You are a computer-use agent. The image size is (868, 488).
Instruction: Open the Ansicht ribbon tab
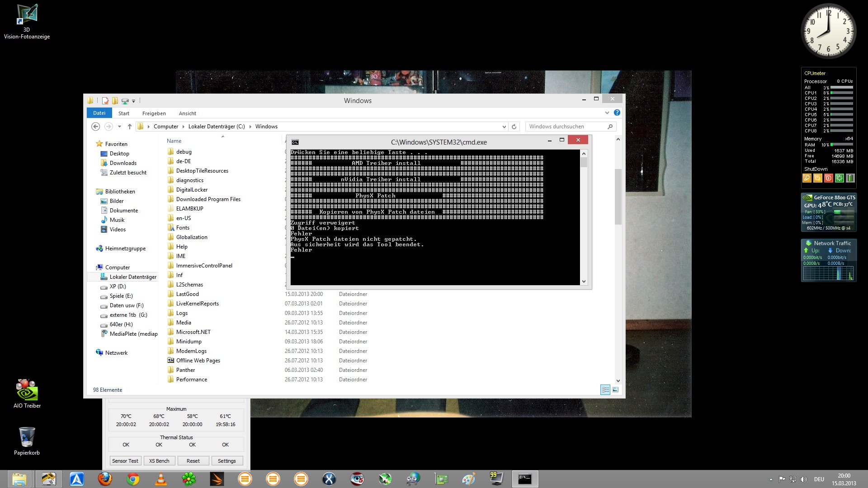point(188,113)
